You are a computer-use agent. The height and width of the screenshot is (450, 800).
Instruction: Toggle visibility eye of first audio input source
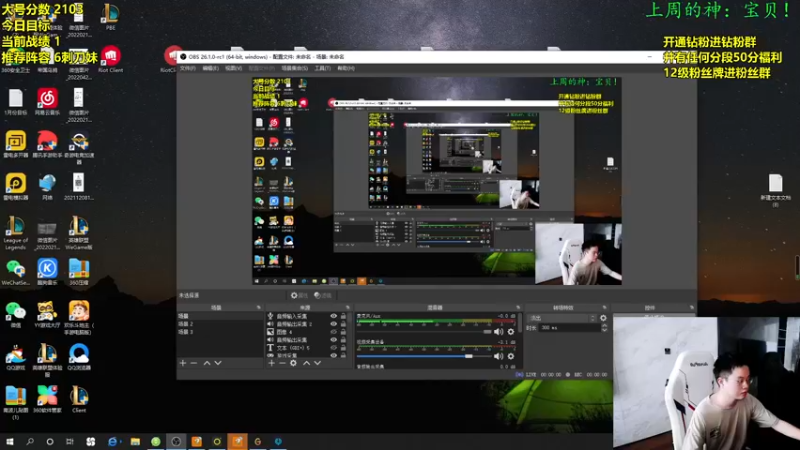point(334,316)
